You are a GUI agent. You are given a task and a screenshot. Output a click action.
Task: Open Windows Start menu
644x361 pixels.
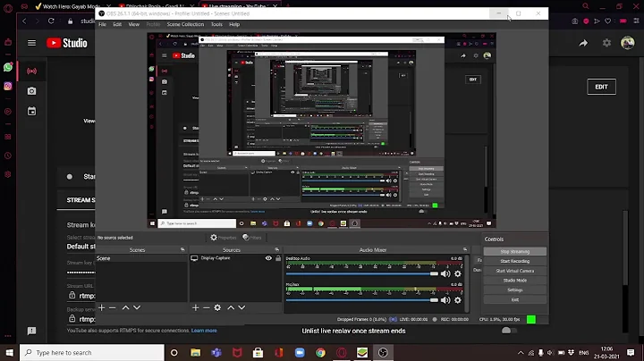point(10,353)
